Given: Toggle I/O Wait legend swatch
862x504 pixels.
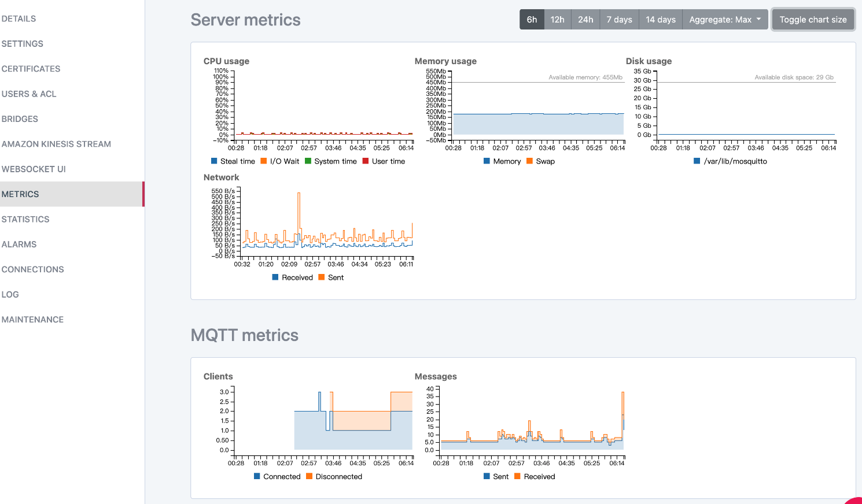Looking at the screenshot, I should [x=264, y=161].
